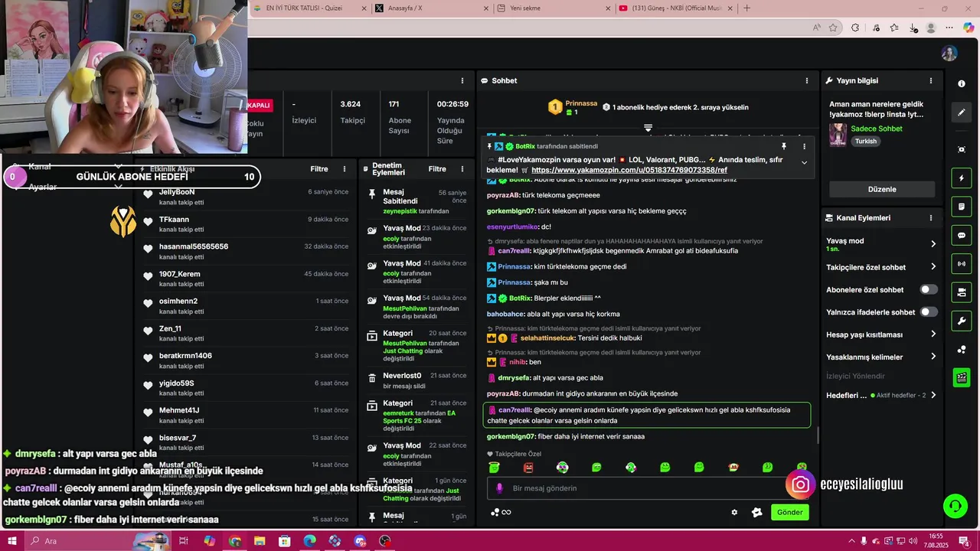Screen dimensions: 980x551
Task: Toggle Yalnızca ifadelerle sohbet switch
Action: tap(929, 312)
